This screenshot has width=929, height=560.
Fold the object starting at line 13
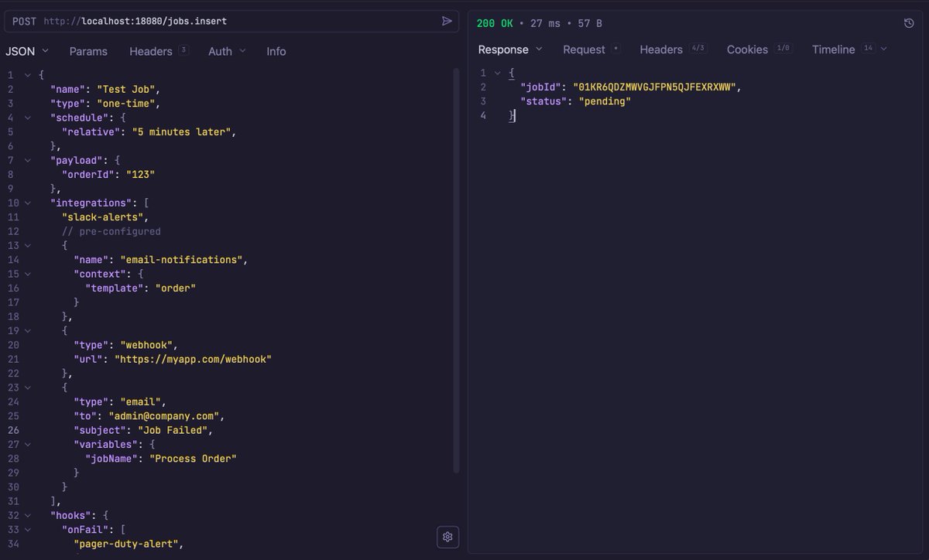point(28,245)
